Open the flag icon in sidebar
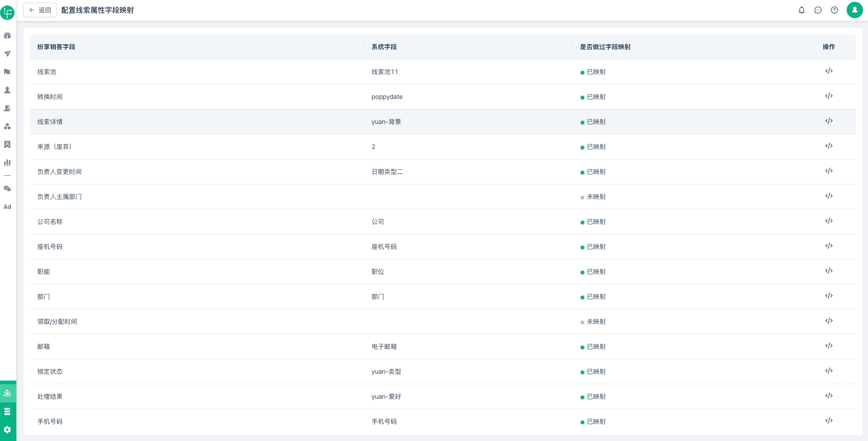The image size is (868, 441). point(7,72)
